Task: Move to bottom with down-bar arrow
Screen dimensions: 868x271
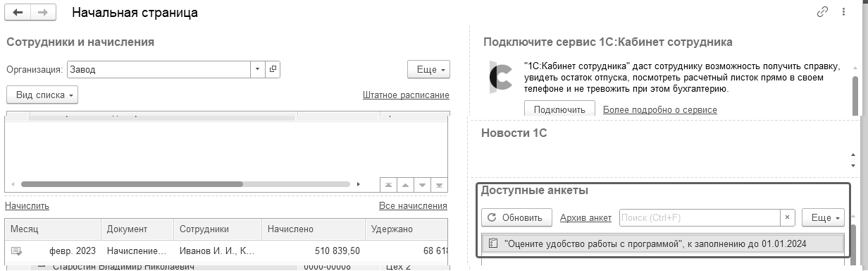Action: pos(440,185)
